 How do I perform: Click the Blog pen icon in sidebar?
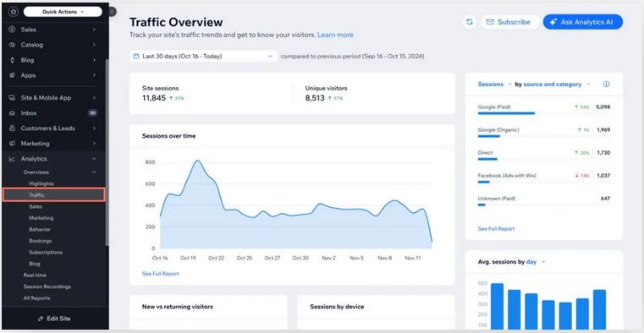click(12, 60)
